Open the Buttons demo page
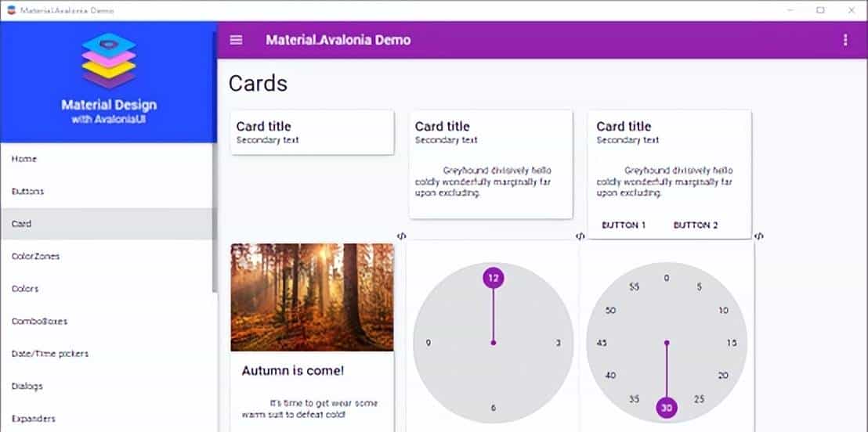Image resolution: width=868 pixels, height=432 pixels. 28,191
